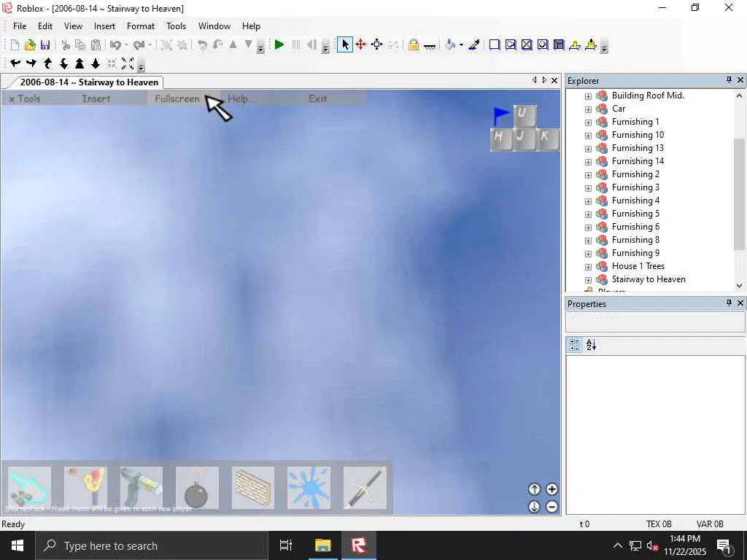Run the simulation with the green Play icon

[279, 44]
